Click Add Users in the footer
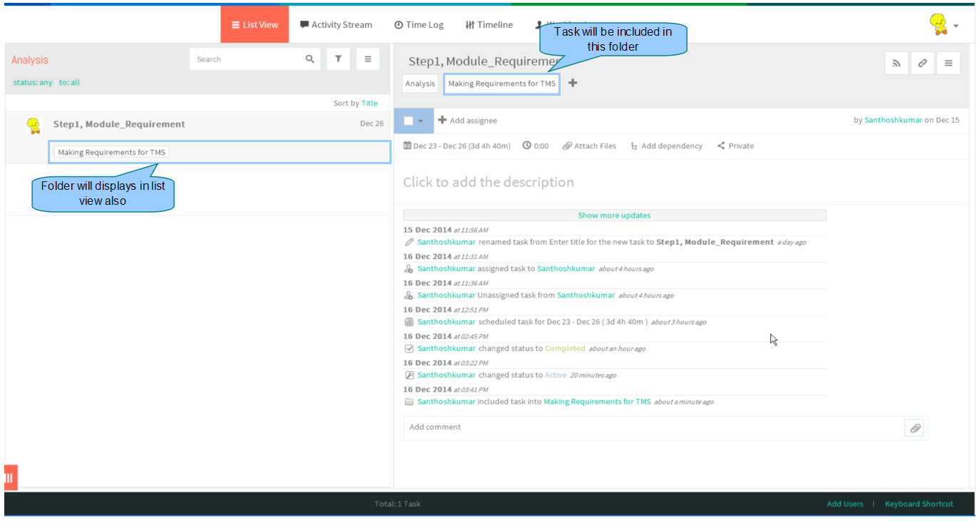980x521 pixels. tap(844, 504)
